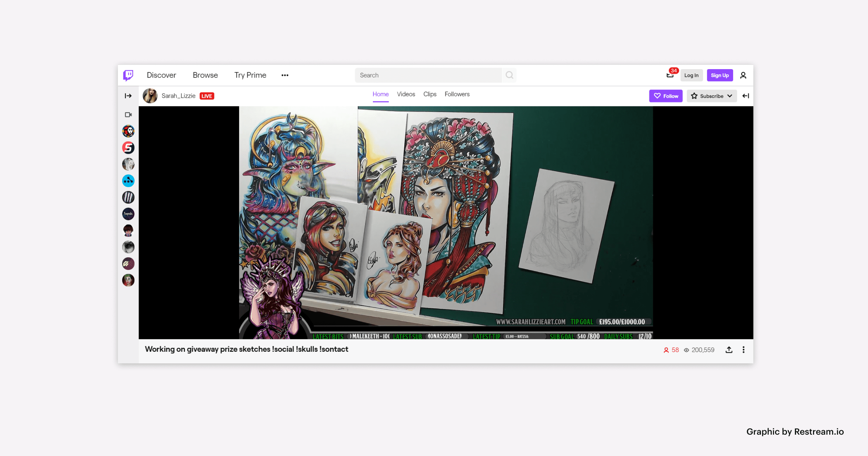Image resolution: width=868 pixels, height=456 pixels.
Task: Open the blue three-dots logo channel
Action: [x=128, y=181]
